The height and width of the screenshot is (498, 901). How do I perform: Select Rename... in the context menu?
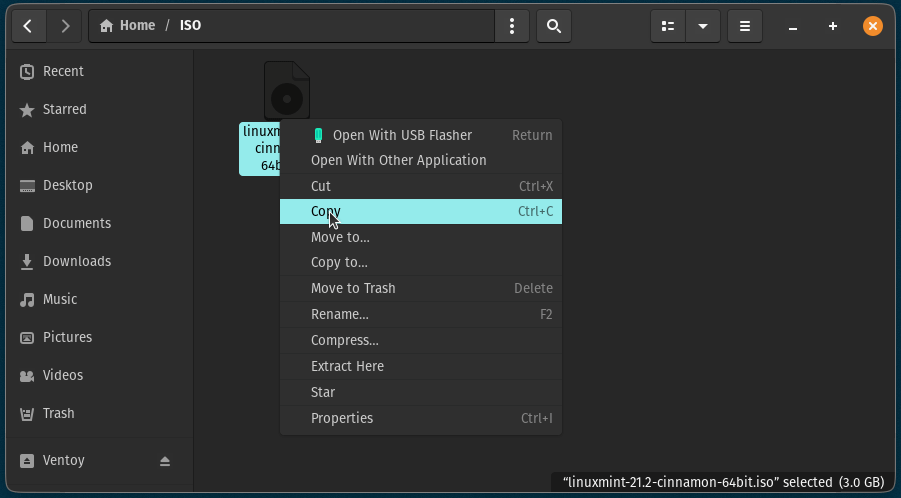click(339, 314)
